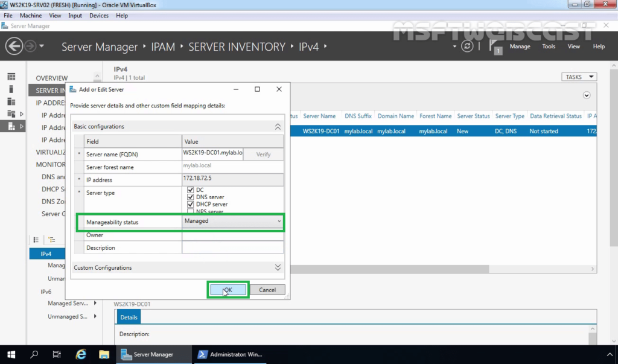This screenshot has width=618, height=364.
Task: Expand the File and Storage Services arrow
Action: click(22, 114)
